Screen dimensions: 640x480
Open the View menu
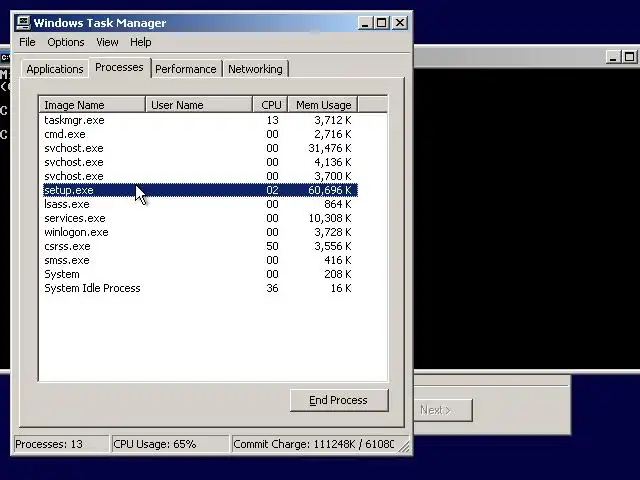coord(107,42)
